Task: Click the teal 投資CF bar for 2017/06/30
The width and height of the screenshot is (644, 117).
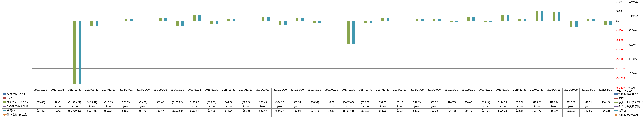Action: [x=354, y=33]
